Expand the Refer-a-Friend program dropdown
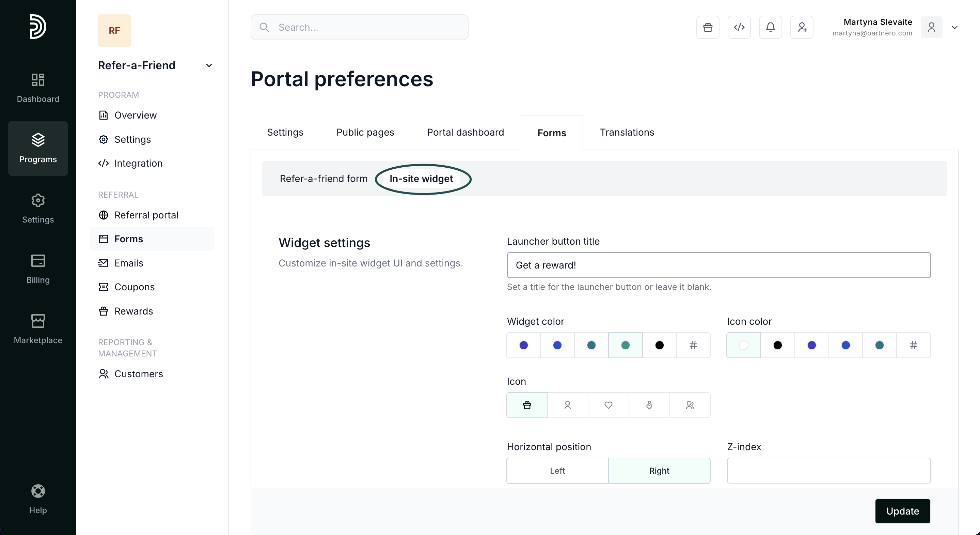The image size is (980, 535). [209, 65]
